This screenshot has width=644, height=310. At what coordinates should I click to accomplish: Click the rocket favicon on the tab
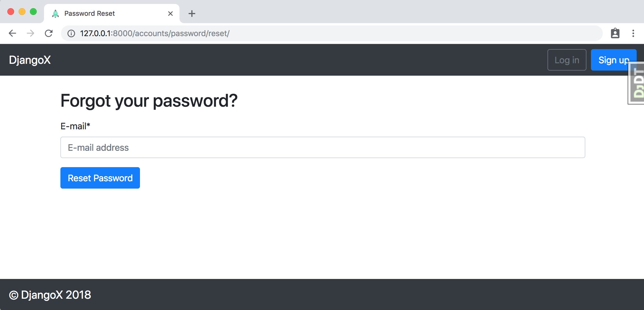[56, 14]
